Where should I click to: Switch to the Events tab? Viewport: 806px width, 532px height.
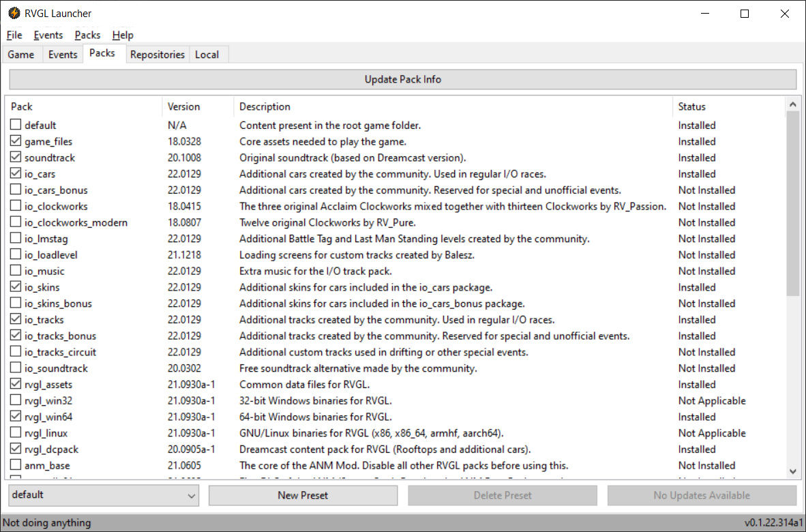point(63,55)
